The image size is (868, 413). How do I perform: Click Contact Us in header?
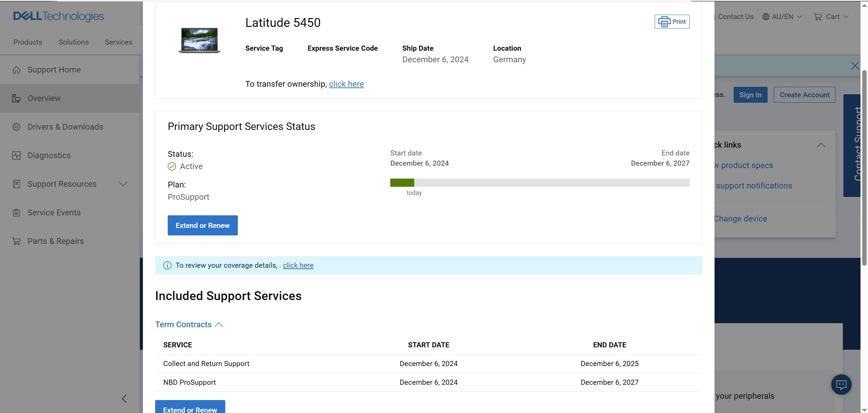(735, 17)
